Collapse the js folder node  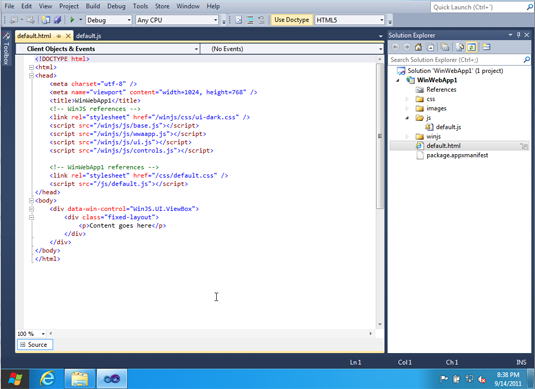click(x=407, y=118)
